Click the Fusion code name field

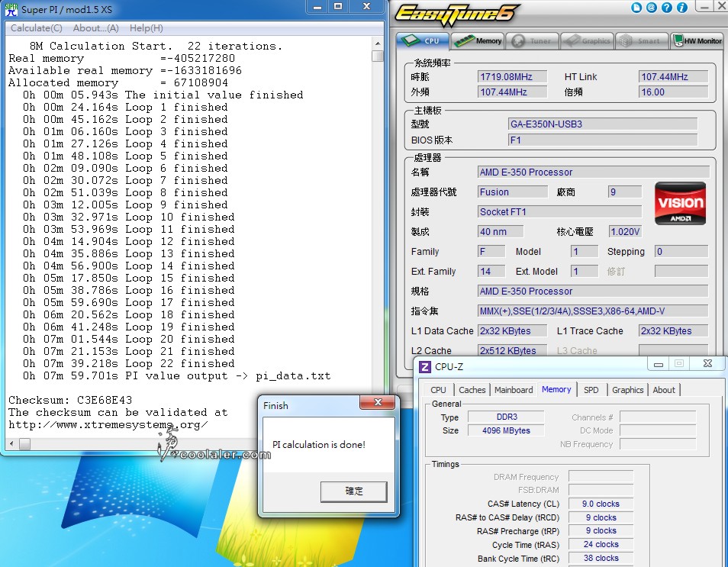513,192
